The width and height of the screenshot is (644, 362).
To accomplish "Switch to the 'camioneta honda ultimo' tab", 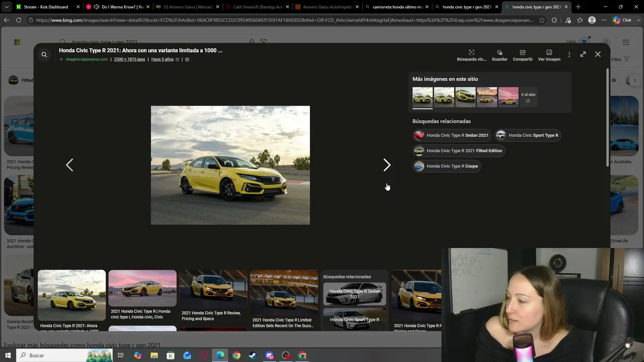I will [396, 7].
